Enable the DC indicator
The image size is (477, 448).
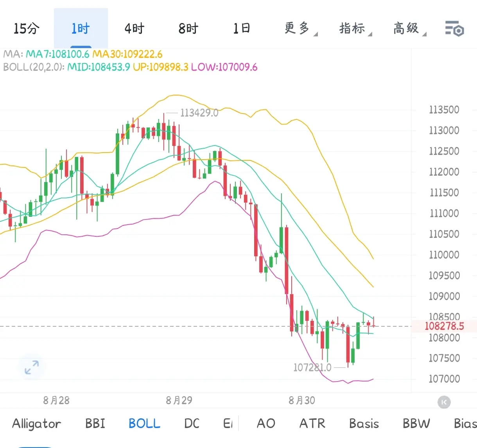click(x=192, y=423)
